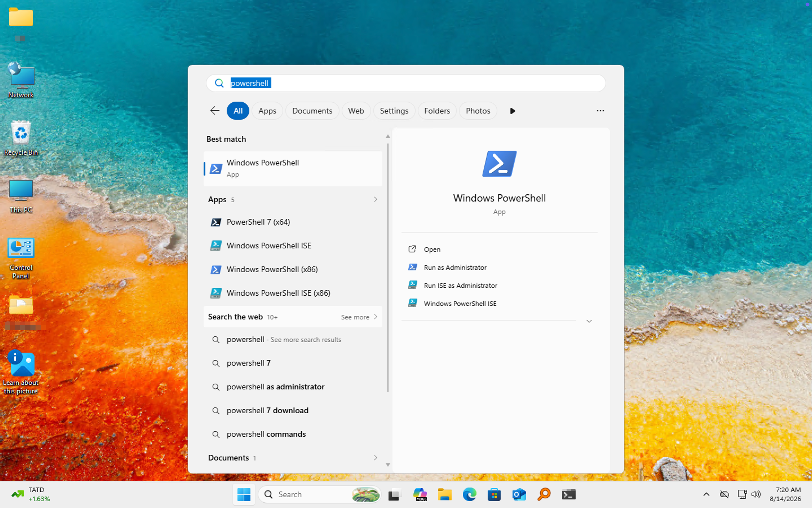Choose Run ISE as Administrator
Viewport: 812px width, 508px height.
[x=499, y=285]
